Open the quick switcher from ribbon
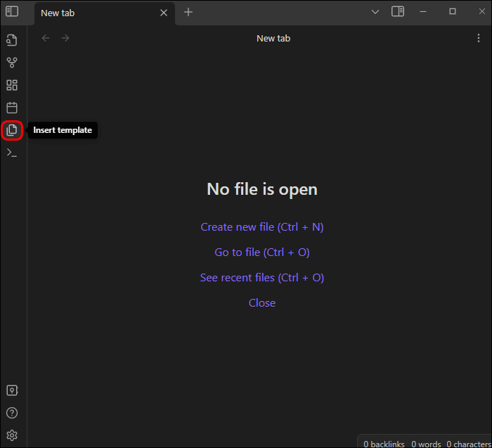492x448 pixels. tap(12, 40)
